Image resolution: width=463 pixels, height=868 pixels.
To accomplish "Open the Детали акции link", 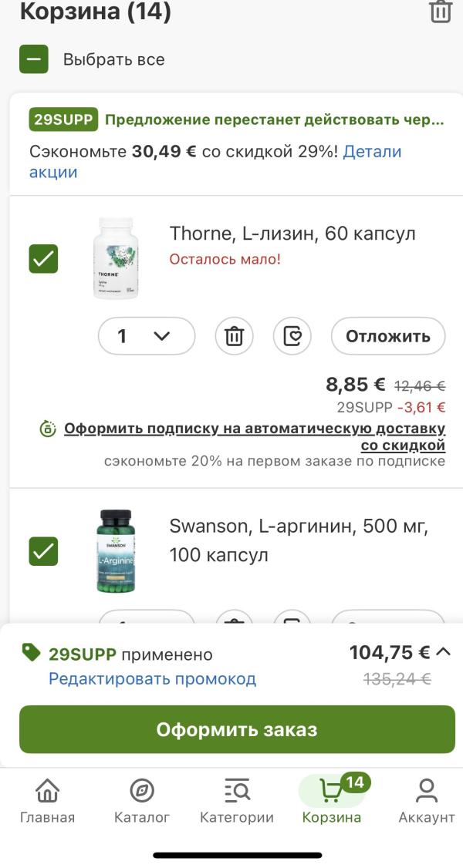I will click(x=372, y=152).
